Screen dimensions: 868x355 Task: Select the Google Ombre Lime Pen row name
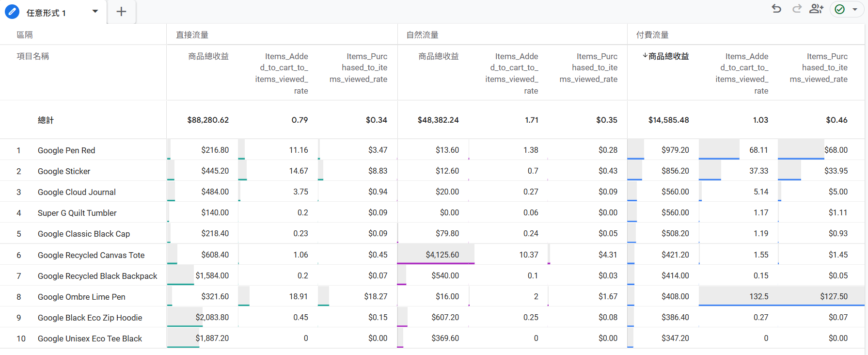click(81, 297)
